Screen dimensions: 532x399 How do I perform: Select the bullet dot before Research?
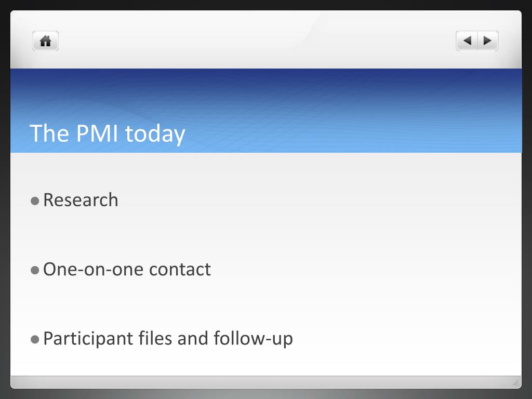click(x=35, y=201)
